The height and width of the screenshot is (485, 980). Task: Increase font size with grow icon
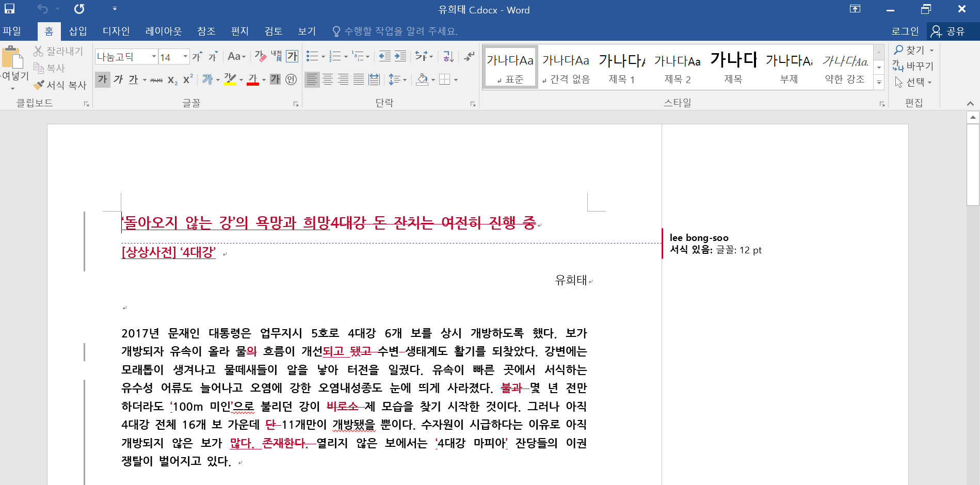[197, 56]
